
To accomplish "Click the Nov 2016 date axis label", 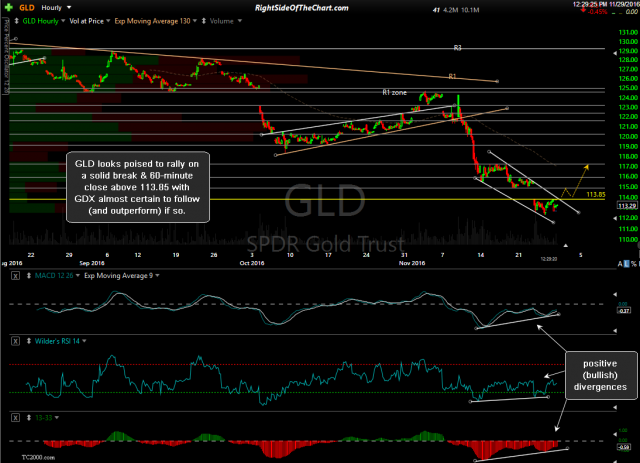I will tap(412, 263).
